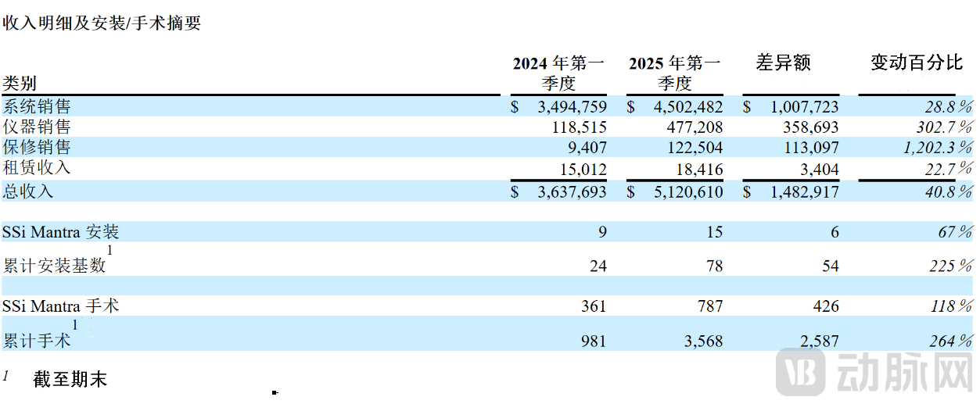Select the 差异额 column header
980x404 pixels.
point(783,63)
